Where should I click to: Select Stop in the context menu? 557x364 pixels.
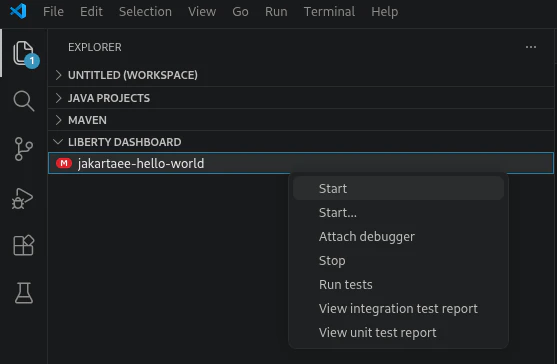coord(398,261)
